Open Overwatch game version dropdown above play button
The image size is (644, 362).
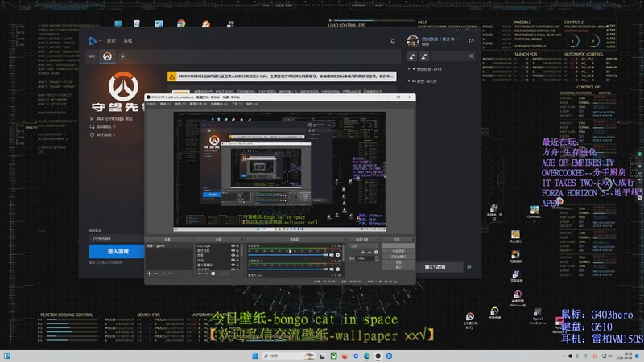click(x=116, y=238)
